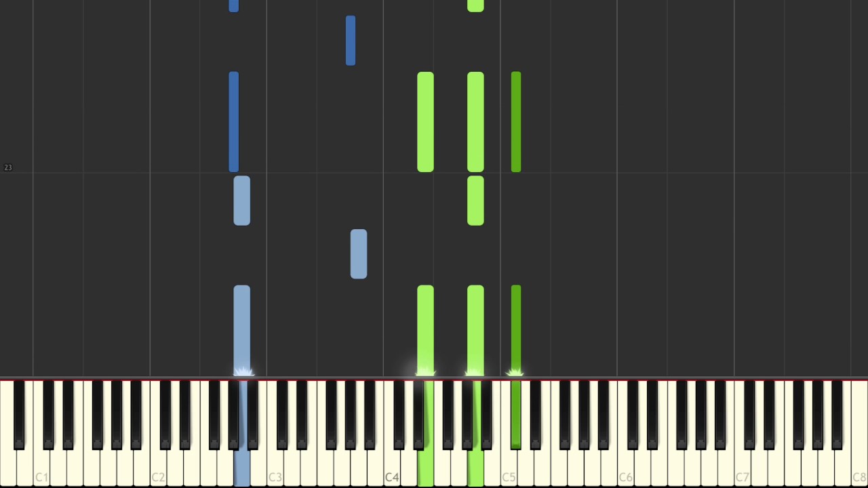Click the dark green highlighted C#5 black key

(516, 413)
